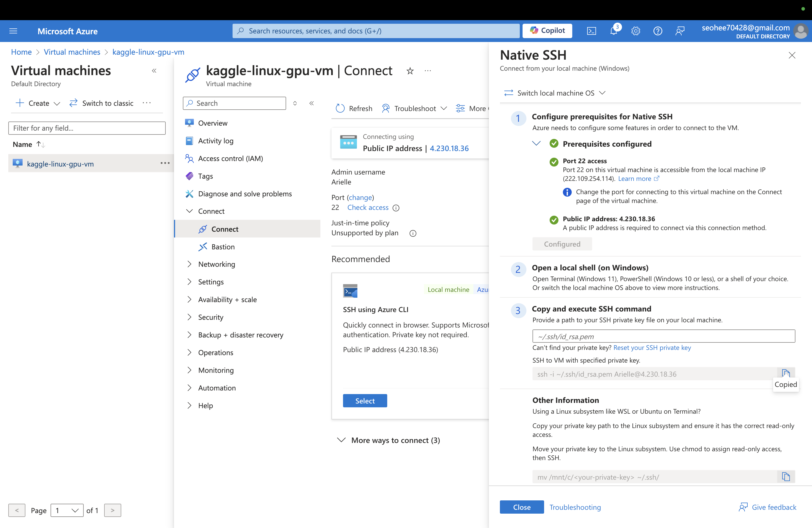Screen dimensions: 812x528
Task: Collapse the Prerequisites configured section
Action: pos(536,143)
